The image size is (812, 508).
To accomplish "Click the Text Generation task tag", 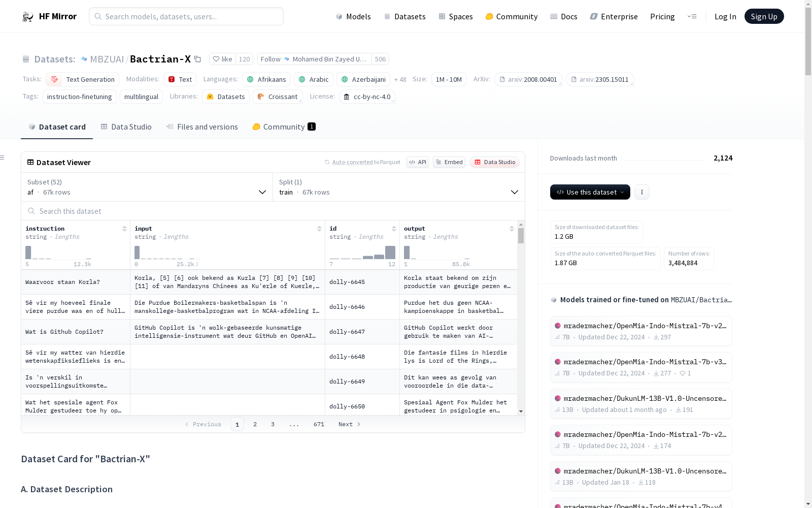I will click(x=83, y=79).
